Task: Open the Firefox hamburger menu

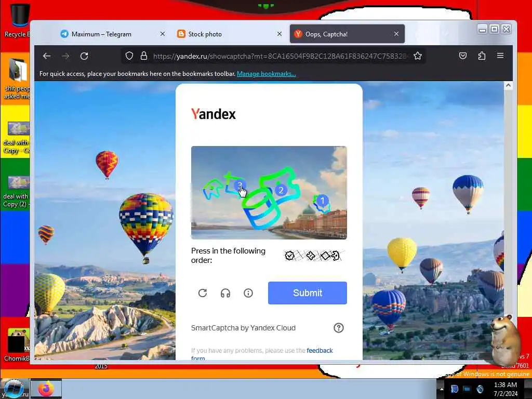Action: coord(500,55)
